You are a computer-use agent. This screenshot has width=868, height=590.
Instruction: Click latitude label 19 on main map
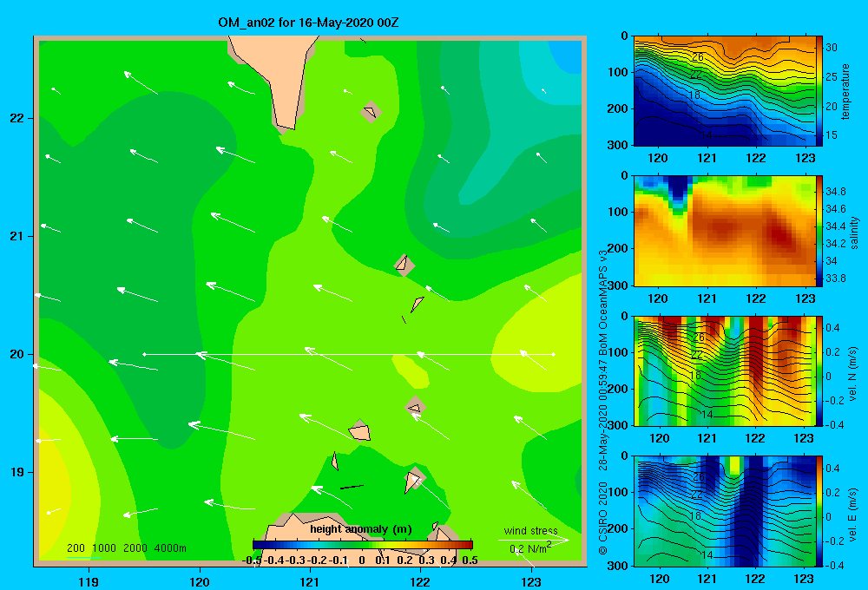[x=17, y=472]
